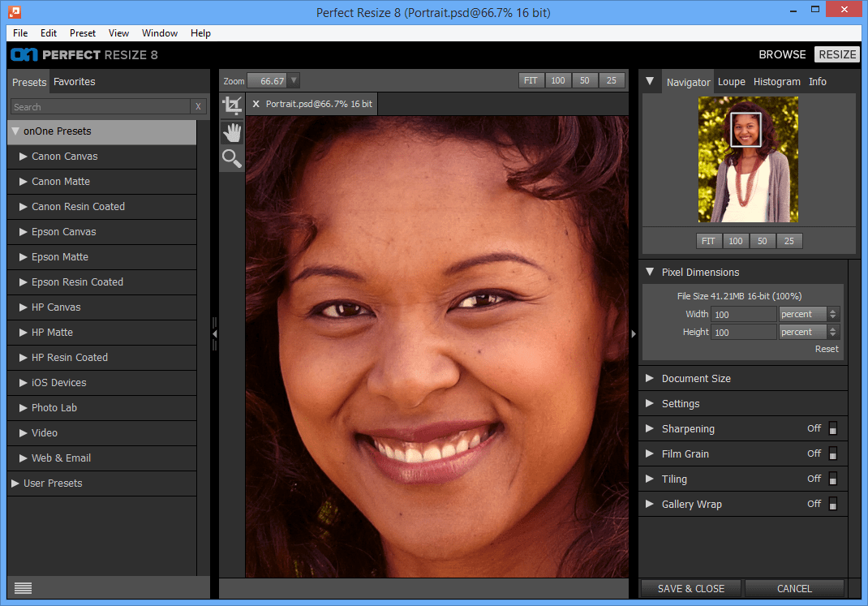This screenshot has height=606, width=868.
Task: Reset pixel dimensions with Reset link
Action: (x=827, y=349)
